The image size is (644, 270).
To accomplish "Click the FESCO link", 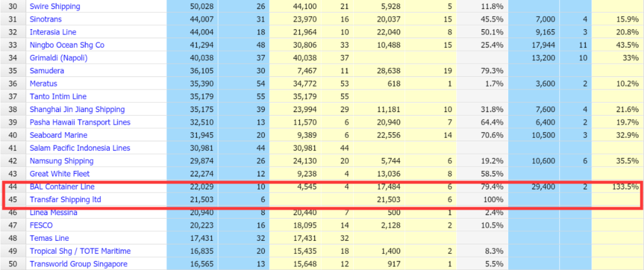I will 42,225.
